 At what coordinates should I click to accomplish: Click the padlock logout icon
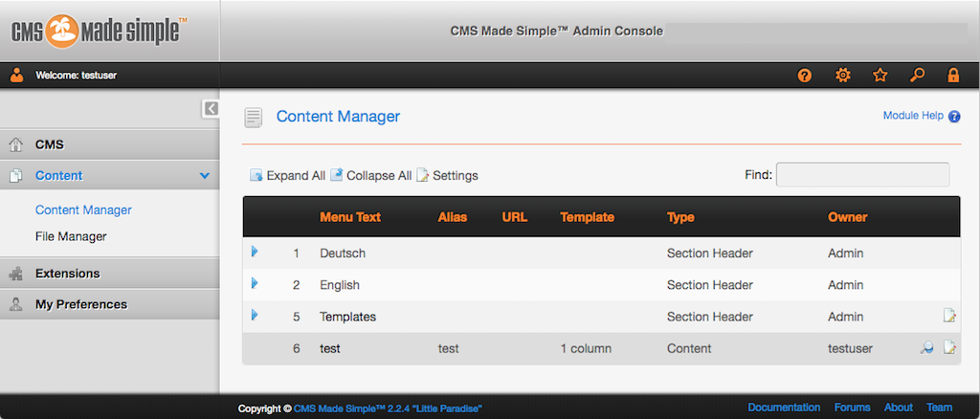(x=953, y=76)
